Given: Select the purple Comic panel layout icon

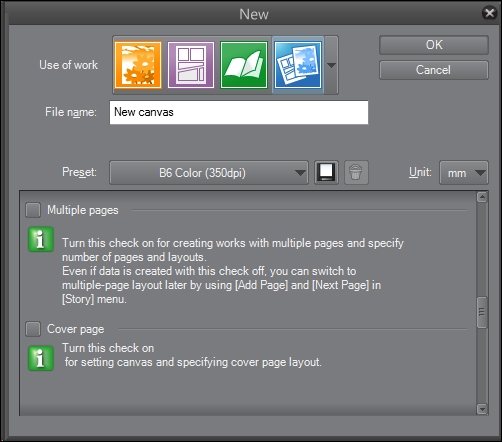Looking at the screenshot, I should (191, 65).
